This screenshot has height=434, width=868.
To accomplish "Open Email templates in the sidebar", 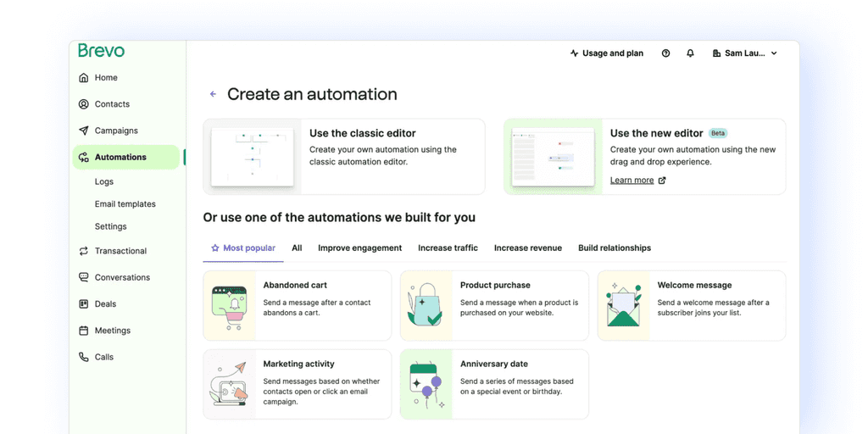I will 125,203.
